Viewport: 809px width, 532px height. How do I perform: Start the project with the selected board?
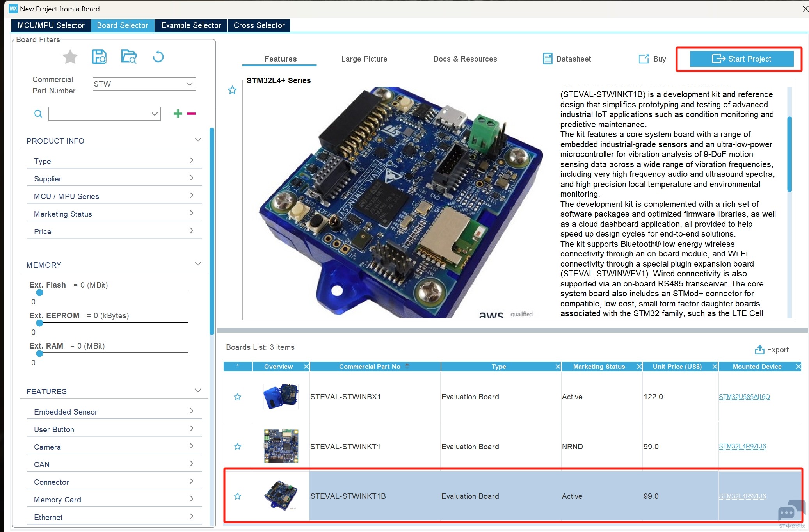[x=741, y=59]
